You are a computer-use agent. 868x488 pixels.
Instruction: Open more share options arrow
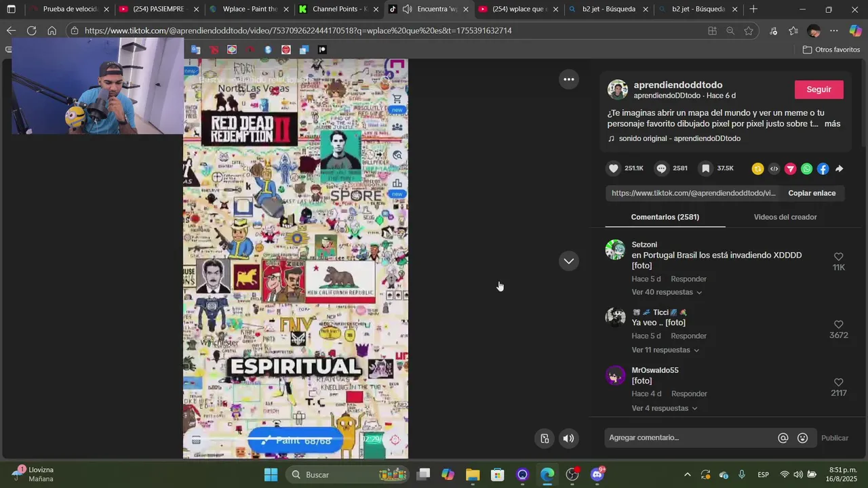(x=839, y=169)
